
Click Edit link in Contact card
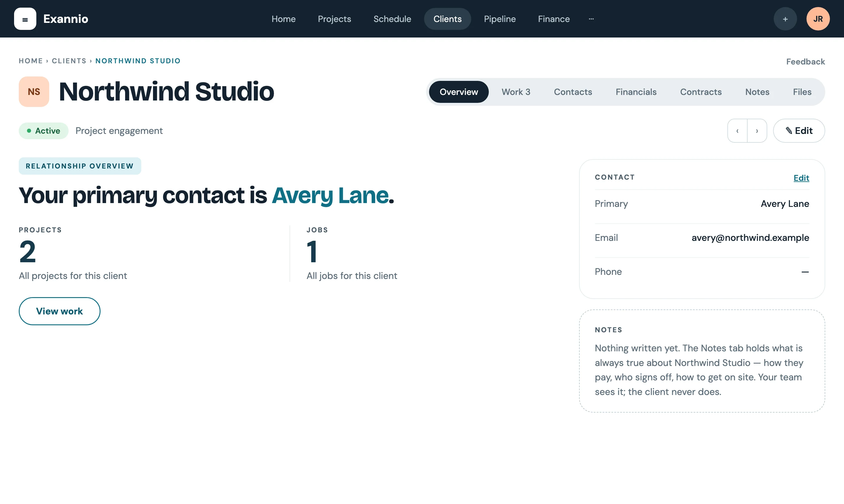[801, 178]
